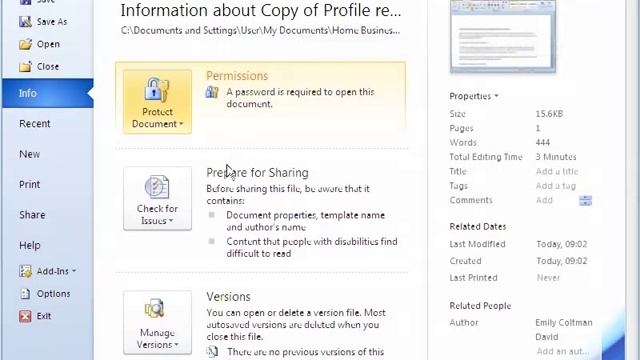Open the Check for Issues dropdown

tap(157, 199)
